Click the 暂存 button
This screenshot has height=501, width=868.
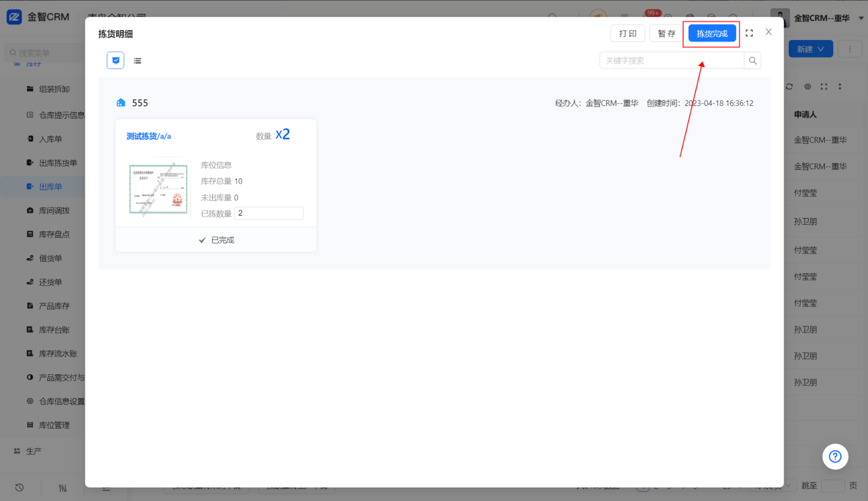point(666,33)
